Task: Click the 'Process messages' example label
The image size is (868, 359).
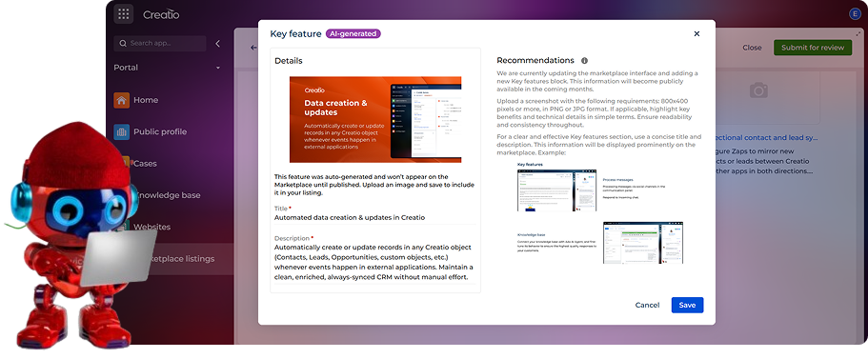Action: (617, 179)
